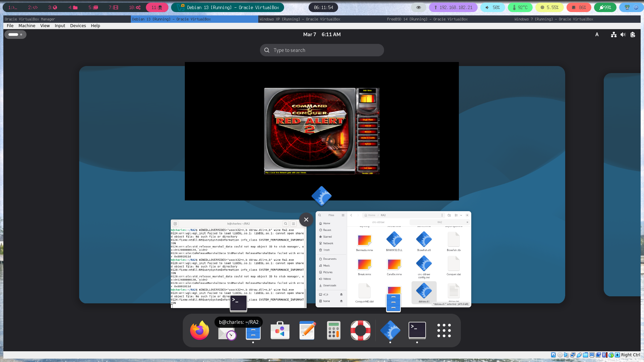Open the Help app from the dock
The width and height of the screenshot is (644, 362).
360,330
